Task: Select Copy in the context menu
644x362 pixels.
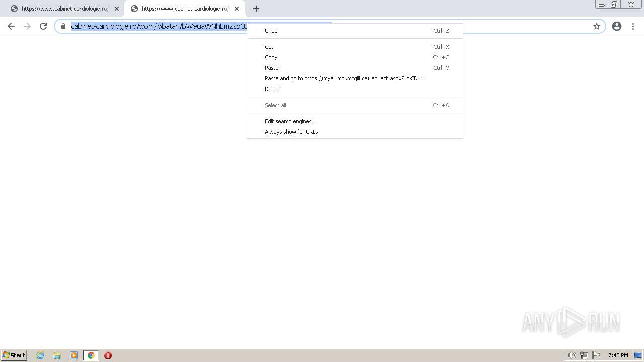Action: (355, 57)
